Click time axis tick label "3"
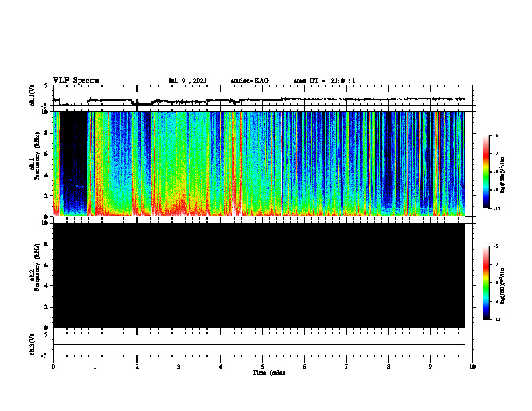532x411 pixels. (179, 366)
